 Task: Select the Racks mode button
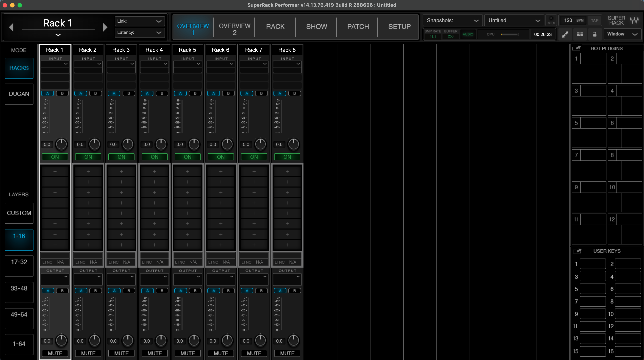pos(19,68)
